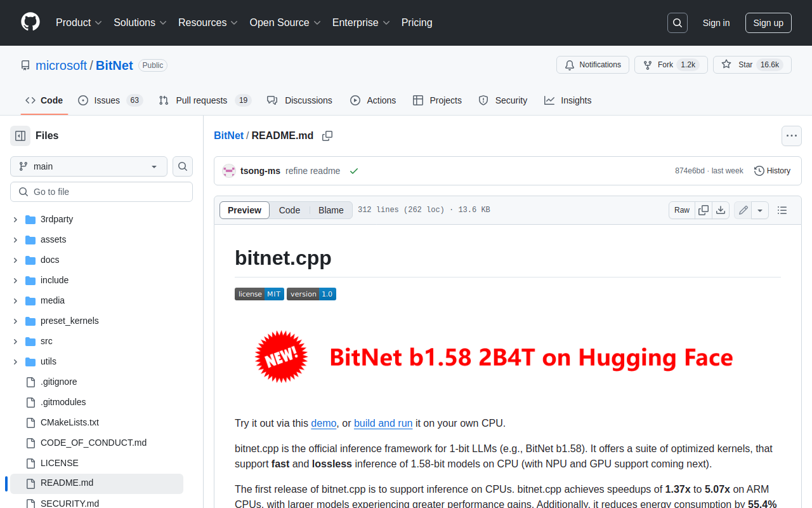Open the three-dot more file actions
The width and height of the screenshot is (812, 508).
791,136
